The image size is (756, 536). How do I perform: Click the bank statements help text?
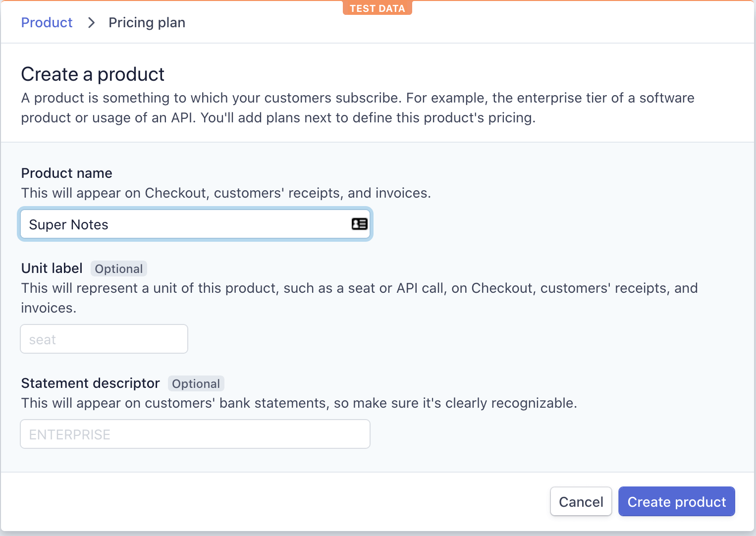coord(299,403)
